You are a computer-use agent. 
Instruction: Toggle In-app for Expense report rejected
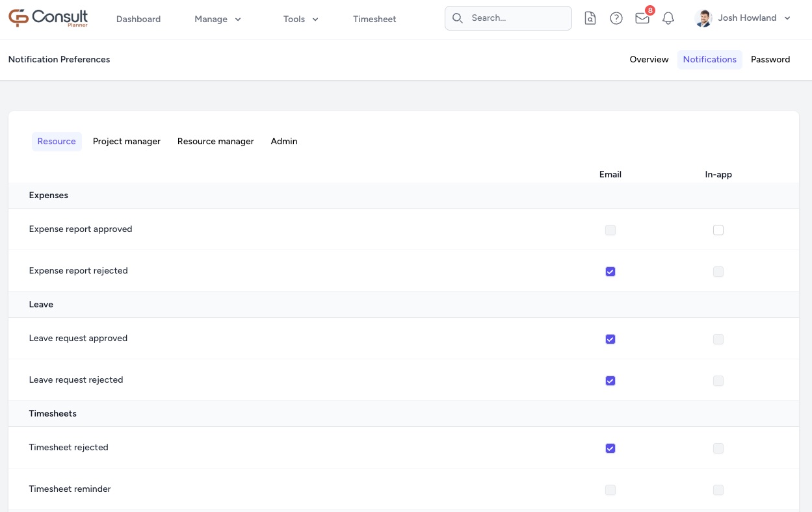pyautogui.click(x=718, y=272)
